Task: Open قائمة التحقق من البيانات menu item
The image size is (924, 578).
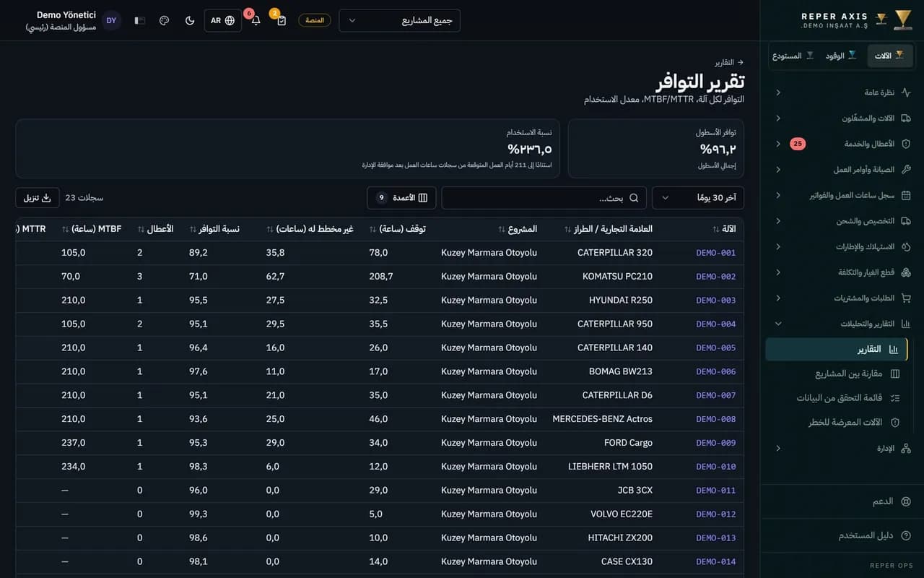Action: pos(837,397)
